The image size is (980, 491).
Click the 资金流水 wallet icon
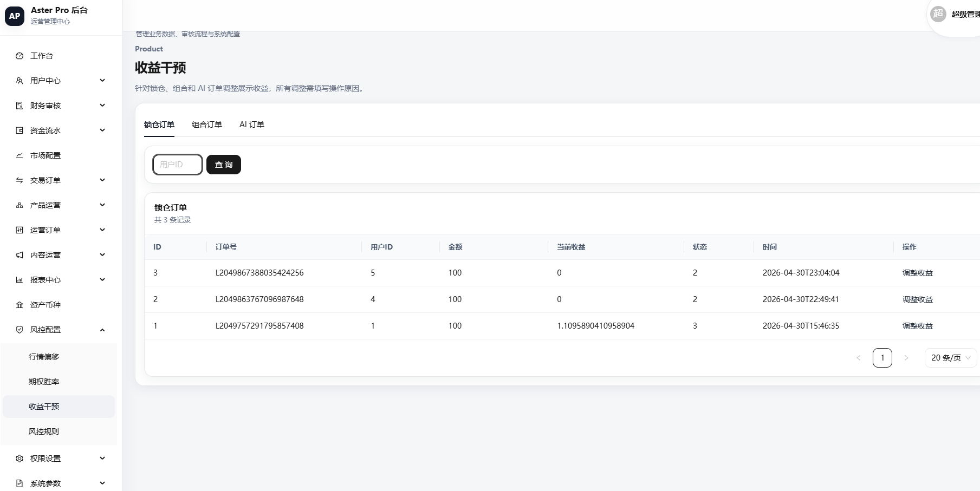20,130
